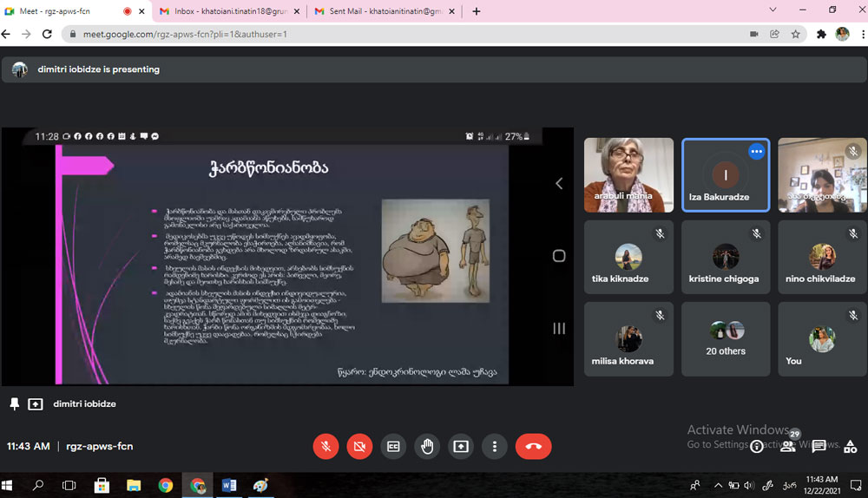Screen dimensions: 868x498
Task: Open the 20 others participants tile
Action: tap(726, 338)
